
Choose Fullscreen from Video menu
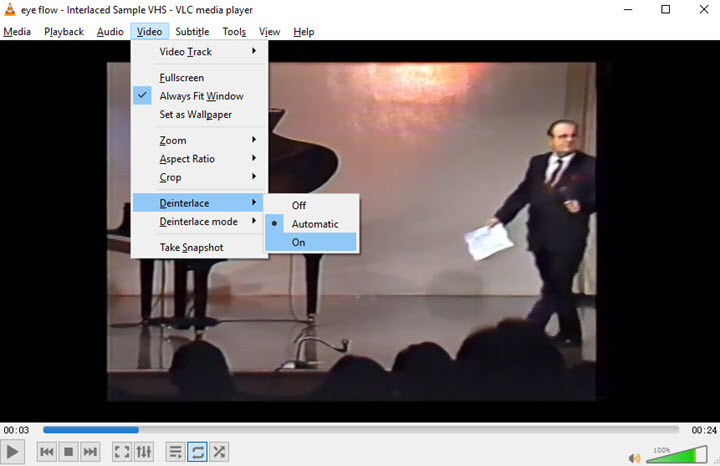199,78
